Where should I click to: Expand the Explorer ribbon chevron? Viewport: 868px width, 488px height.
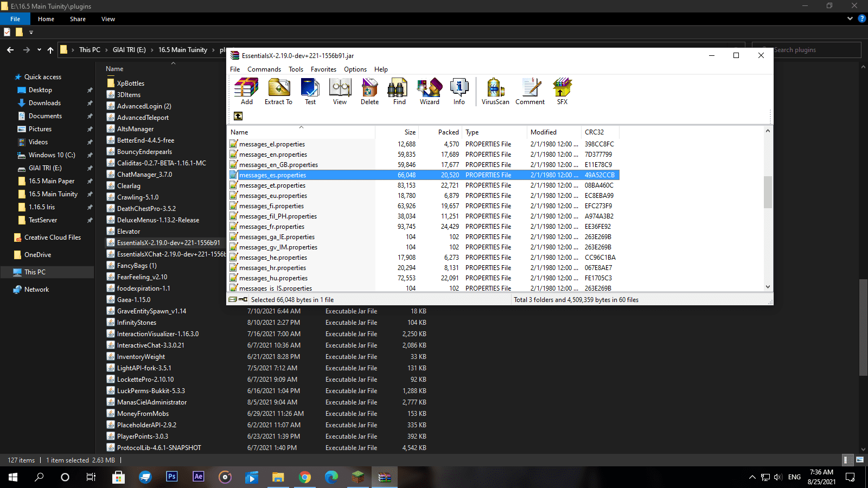point(850,18)
